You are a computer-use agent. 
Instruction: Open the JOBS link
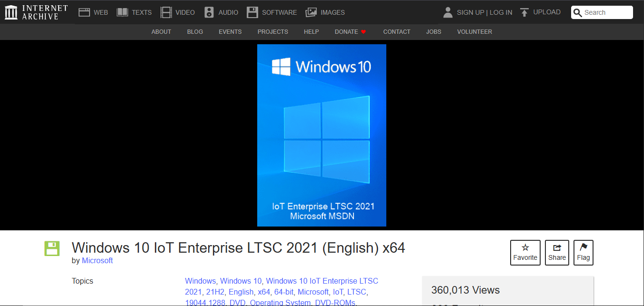click(x=434, y=32)
